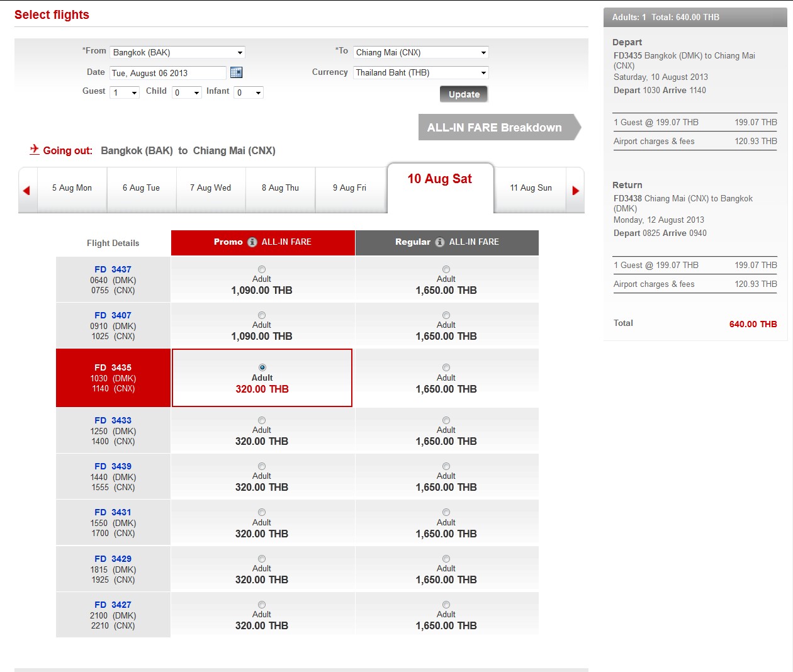Select Regular fare for flight FD 3429
This screenshot has height=672, width=793.
pyautogui.click(x=446, y=559)
